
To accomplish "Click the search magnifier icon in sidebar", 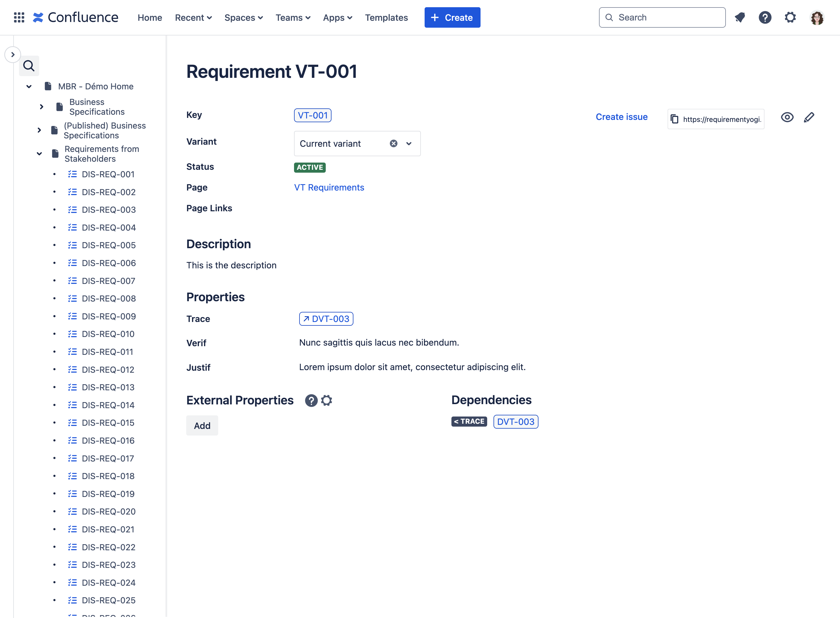I will click(29, 65).
